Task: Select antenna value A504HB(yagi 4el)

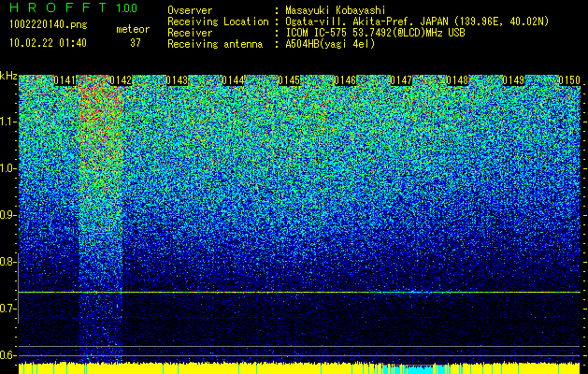Action: click(330, 44)
